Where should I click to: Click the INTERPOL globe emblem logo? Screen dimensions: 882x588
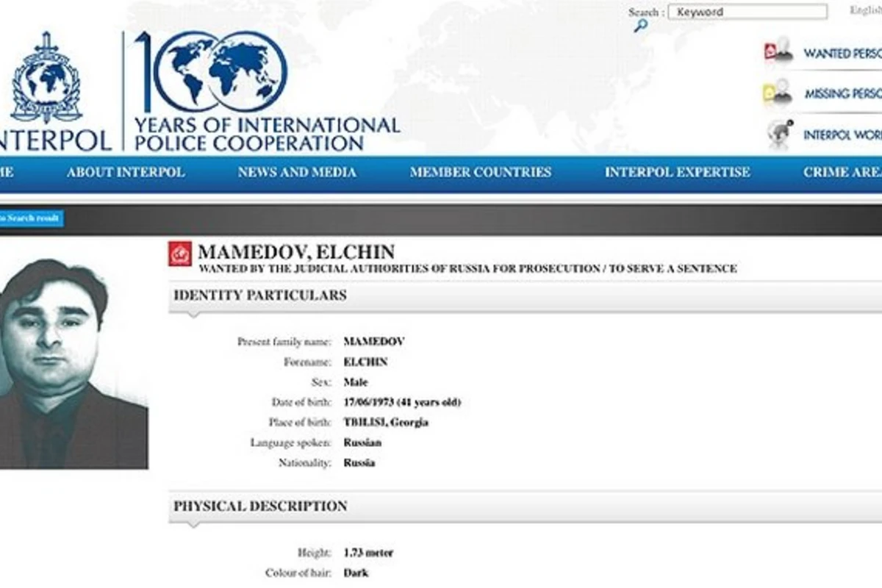46,78
